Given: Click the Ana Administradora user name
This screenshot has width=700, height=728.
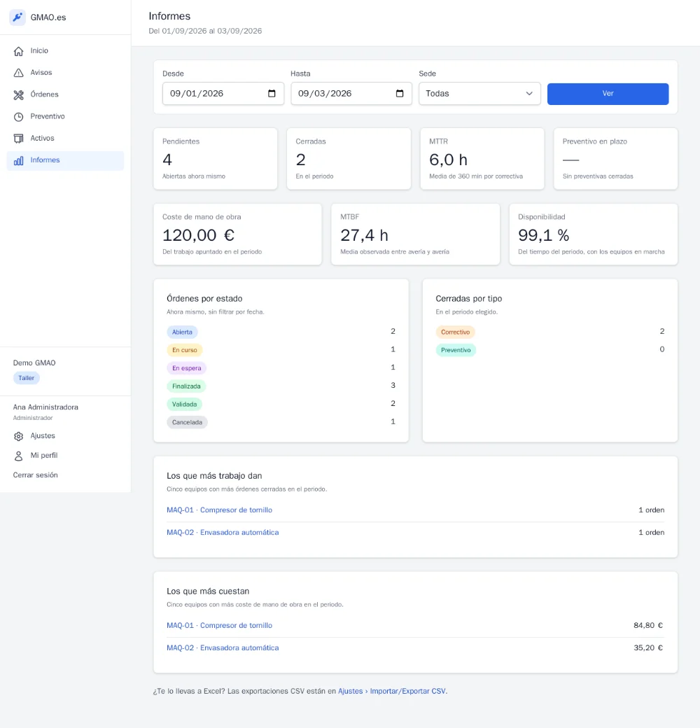Looking at the screenshot, I should pos(45,407).
